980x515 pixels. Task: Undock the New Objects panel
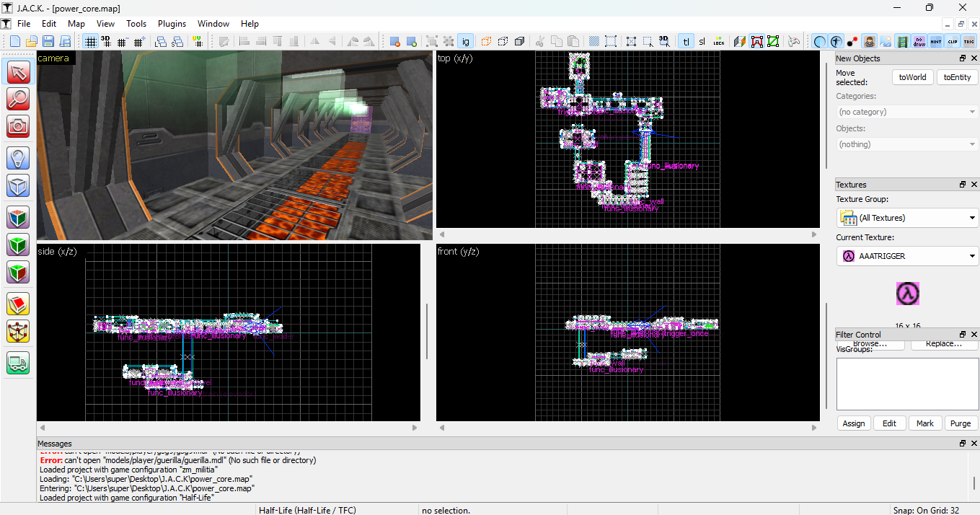[x=963, y=58]
